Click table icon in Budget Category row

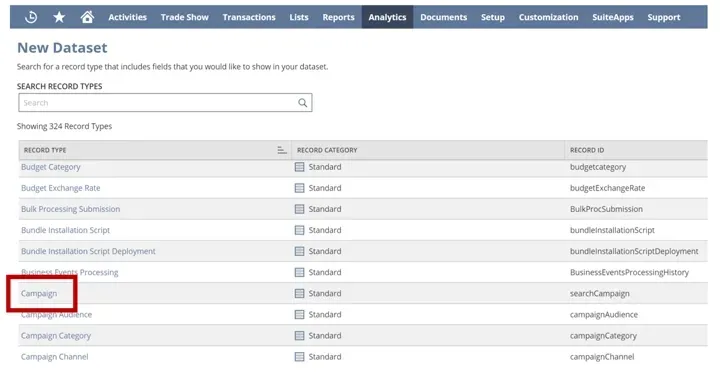click(x=299, y=167)
